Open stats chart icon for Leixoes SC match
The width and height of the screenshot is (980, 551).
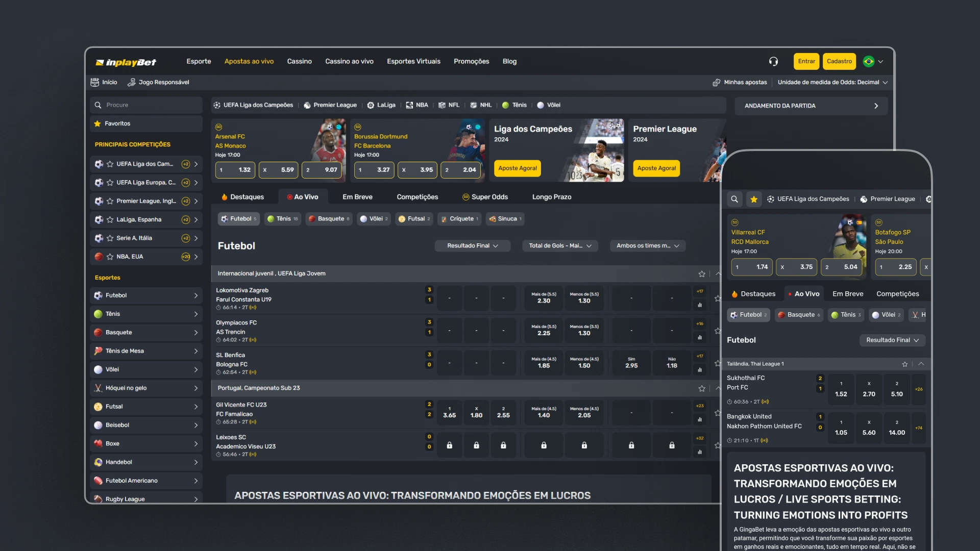click(x=700, y=452)
